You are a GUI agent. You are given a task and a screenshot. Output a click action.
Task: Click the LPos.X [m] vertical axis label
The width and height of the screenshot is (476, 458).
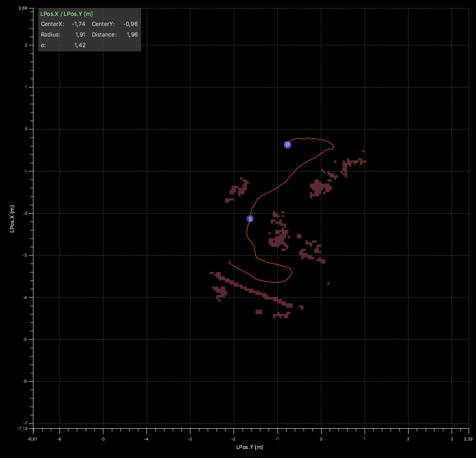point(12,219)
